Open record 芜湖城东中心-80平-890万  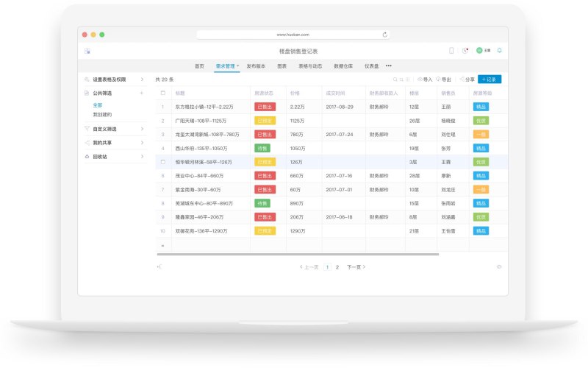click(x=204, y=203)
